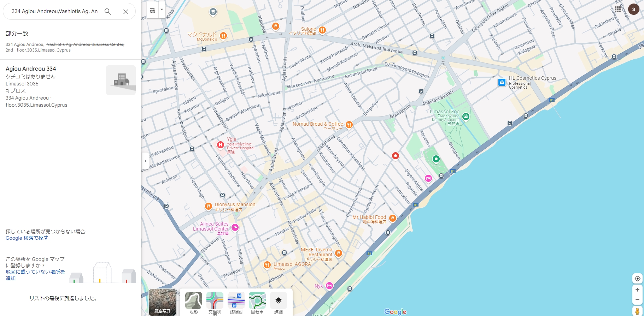The image size is (644, 316).
Task: Clear the search with the X icon
Action: point(126,11)
